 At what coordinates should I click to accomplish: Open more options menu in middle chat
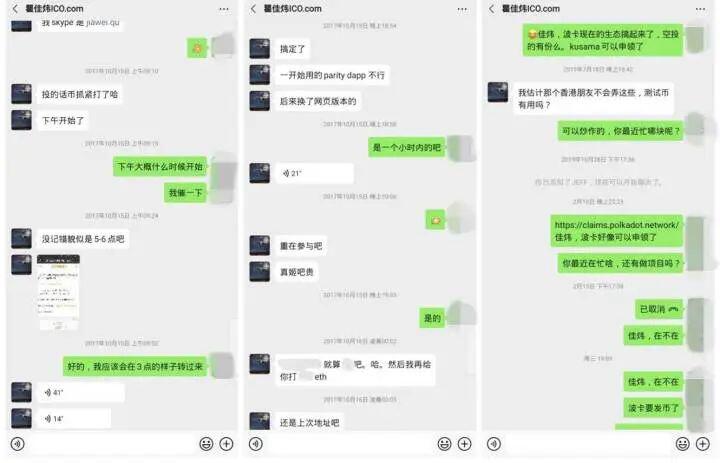(462, 9)
